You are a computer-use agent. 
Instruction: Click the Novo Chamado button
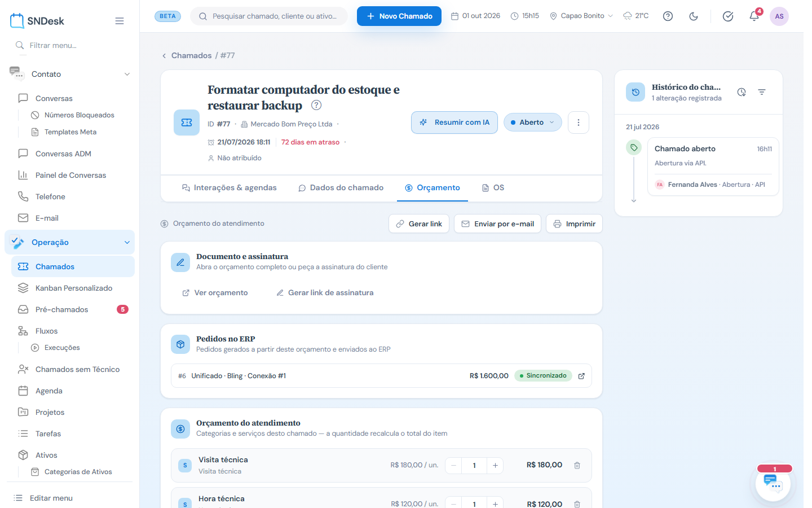click(x=399, y=16)
